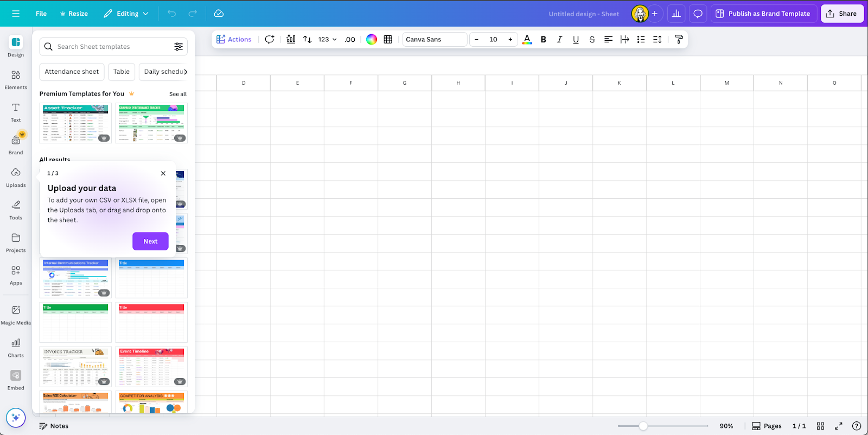
Task: Open the Design tab in sidebar
Action: [x=16, y=47]
